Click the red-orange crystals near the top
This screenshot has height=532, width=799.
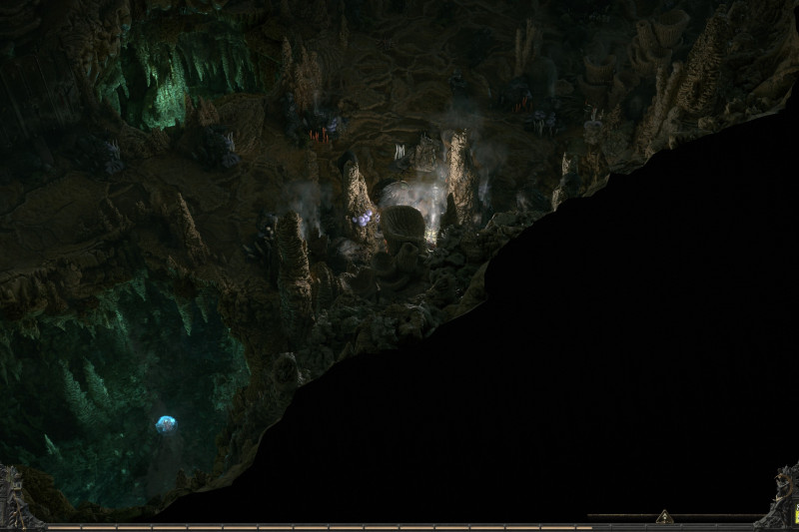(320, 133)
